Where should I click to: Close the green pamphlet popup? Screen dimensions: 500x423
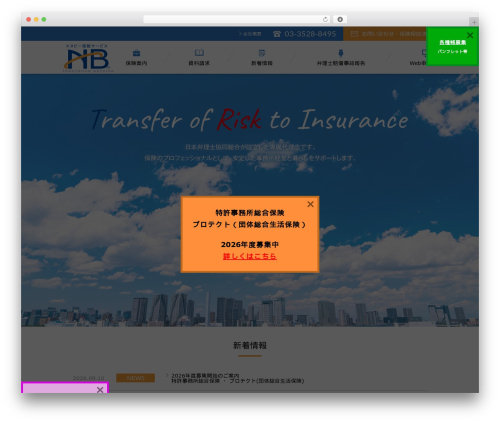click(470, 35)
